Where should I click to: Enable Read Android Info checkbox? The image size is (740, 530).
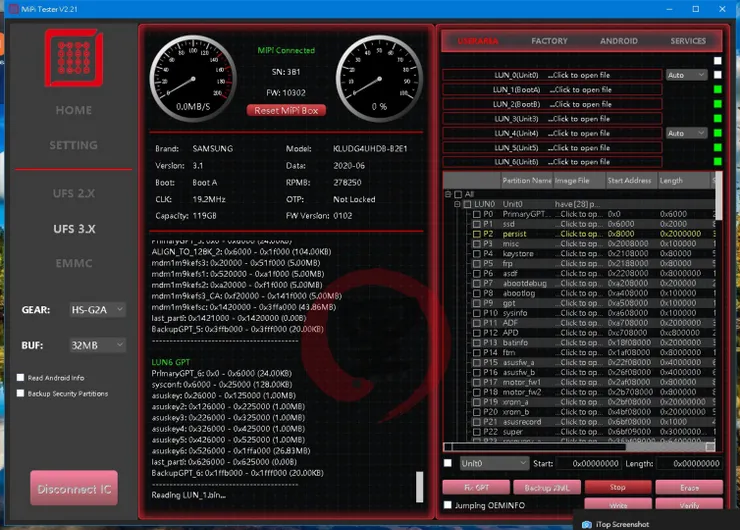coord(20,378)
